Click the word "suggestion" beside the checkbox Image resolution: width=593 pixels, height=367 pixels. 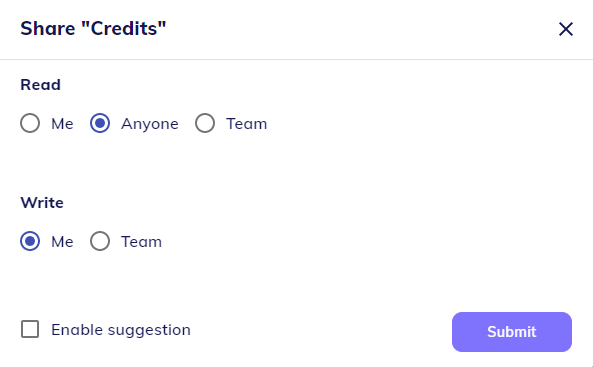click(x=149, y=331)
